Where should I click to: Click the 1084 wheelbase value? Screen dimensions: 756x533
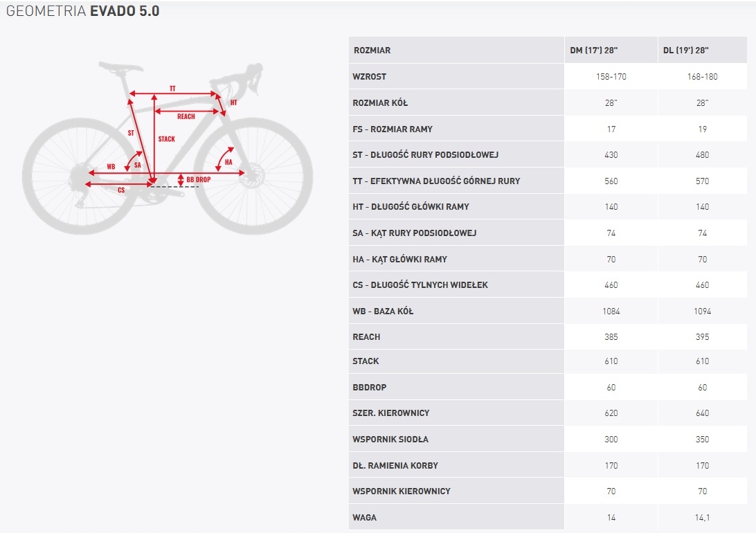click(611, 311)
